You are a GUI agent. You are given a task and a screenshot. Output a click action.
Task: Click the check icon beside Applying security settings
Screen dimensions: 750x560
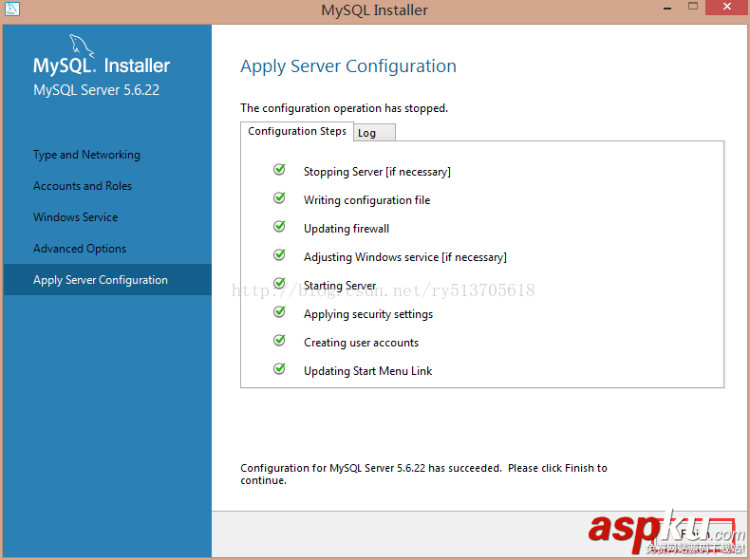[x=279, y=312]
